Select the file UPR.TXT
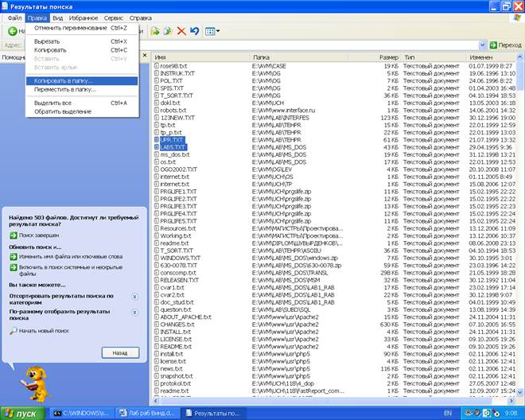This screenshot has width=525, height=420. coord(172,140)
